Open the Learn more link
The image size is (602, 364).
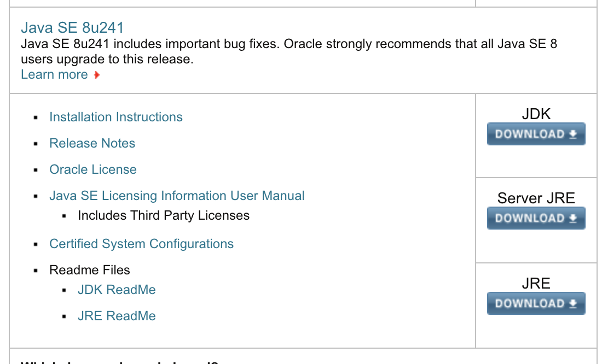[x=55, y=74]
